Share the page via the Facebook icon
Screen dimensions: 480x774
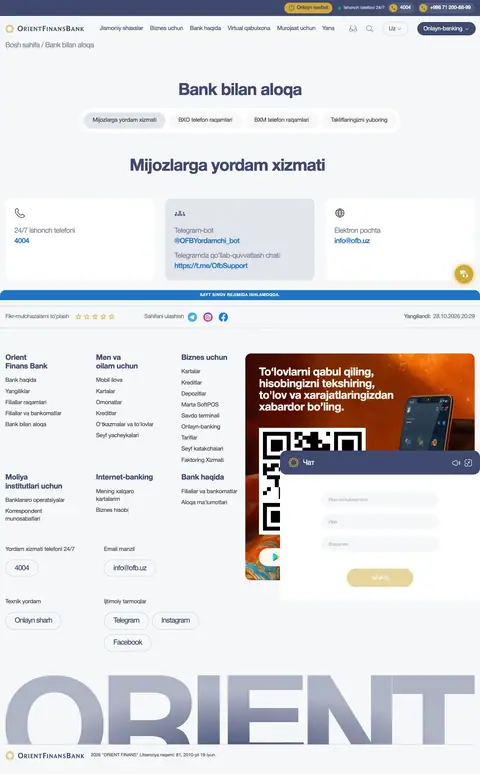click(x=223, y=317)
